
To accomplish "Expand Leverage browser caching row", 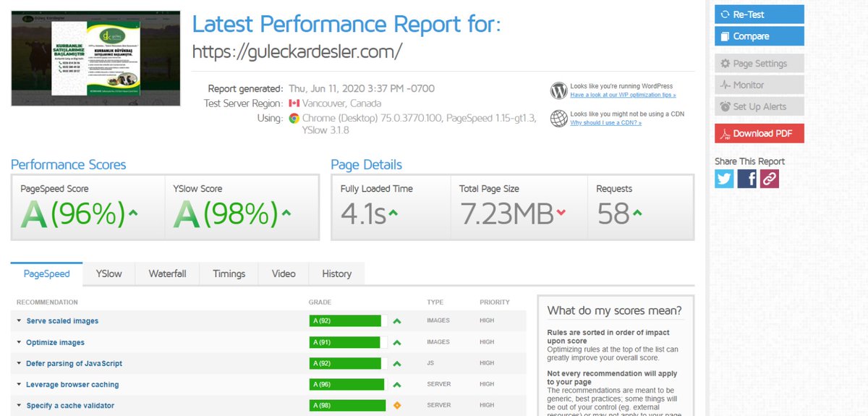I will [x=20, y=385].
